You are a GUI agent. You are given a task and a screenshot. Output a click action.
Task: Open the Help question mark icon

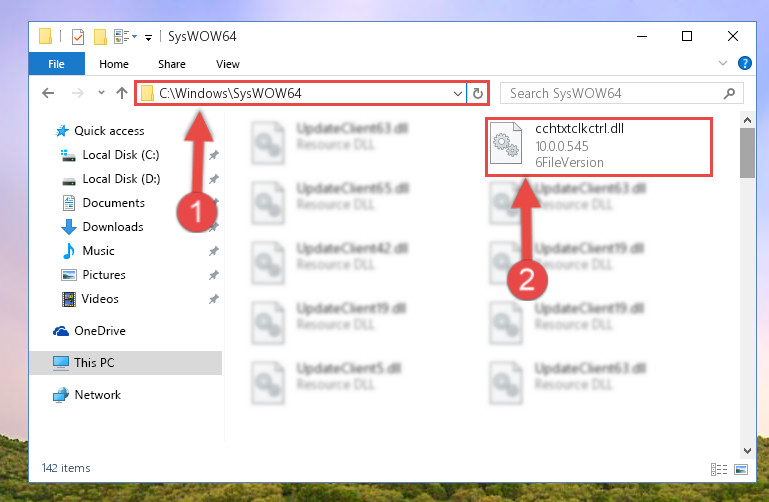[x=744, y=63]
